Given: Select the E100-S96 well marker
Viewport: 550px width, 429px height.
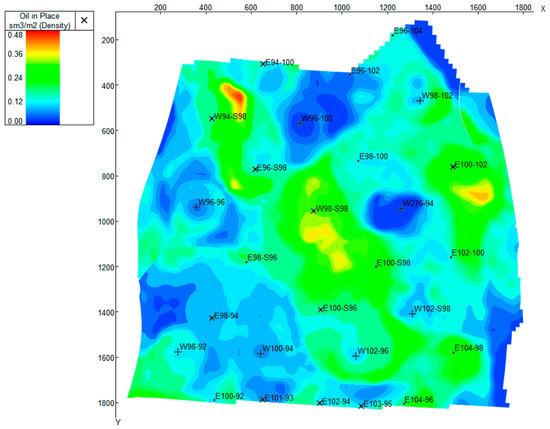Looking at the screenshot, I should click(x=321, y=309).
